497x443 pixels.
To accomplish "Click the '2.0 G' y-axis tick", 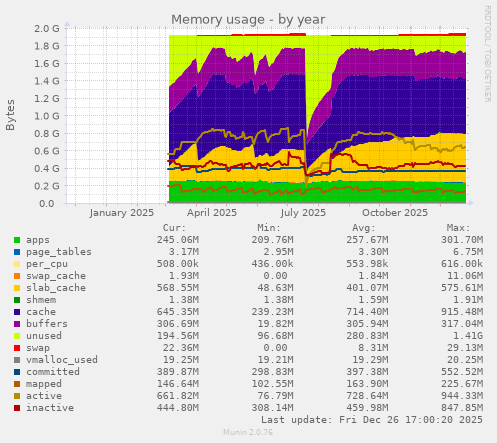I will (x=47, y=28).
